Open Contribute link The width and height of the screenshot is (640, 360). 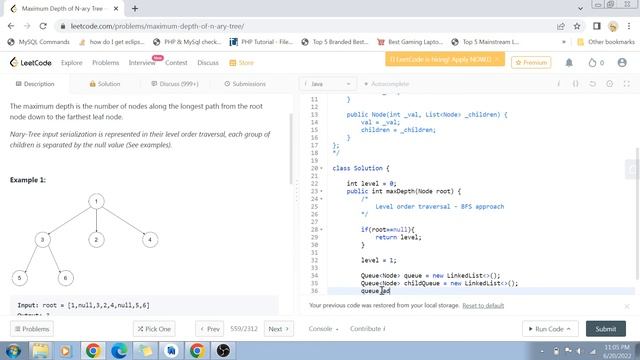pyautogui.click(x=367, y=329)
